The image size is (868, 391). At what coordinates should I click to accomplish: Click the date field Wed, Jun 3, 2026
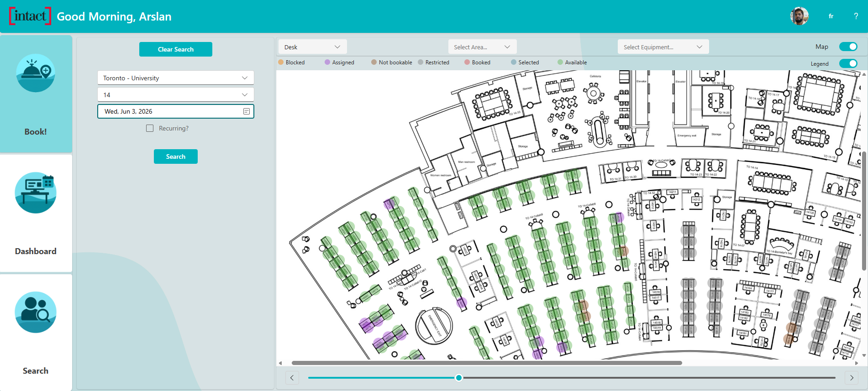coord(176,111)
